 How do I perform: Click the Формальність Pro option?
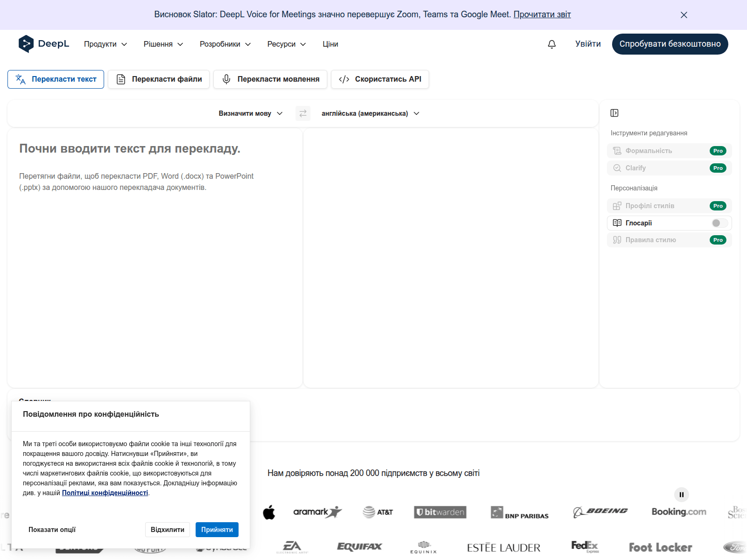click(x=669, y=151)
